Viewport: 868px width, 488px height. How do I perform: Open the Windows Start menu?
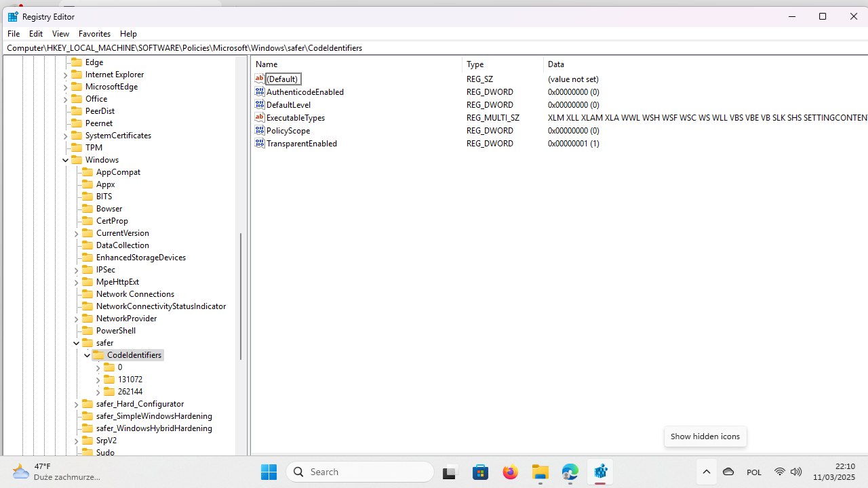269,472
